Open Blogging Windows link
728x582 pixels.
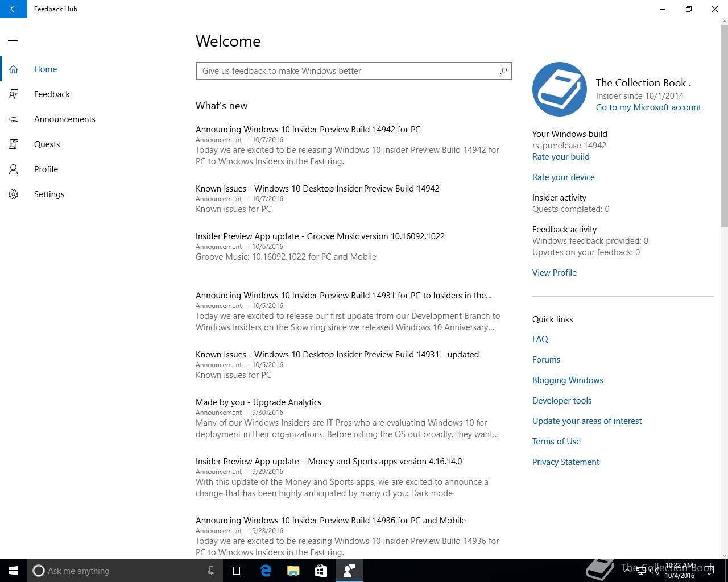coord(568,380)
